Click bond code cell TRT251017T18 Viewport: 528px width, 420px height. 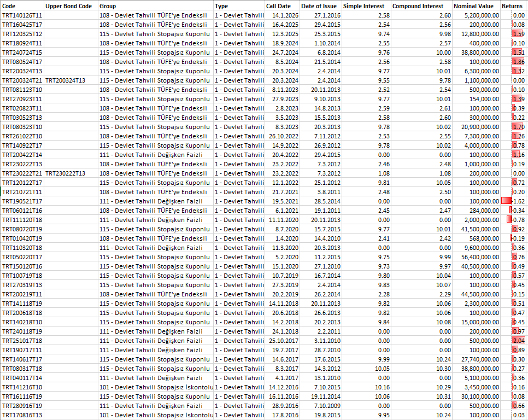[22, 341]
